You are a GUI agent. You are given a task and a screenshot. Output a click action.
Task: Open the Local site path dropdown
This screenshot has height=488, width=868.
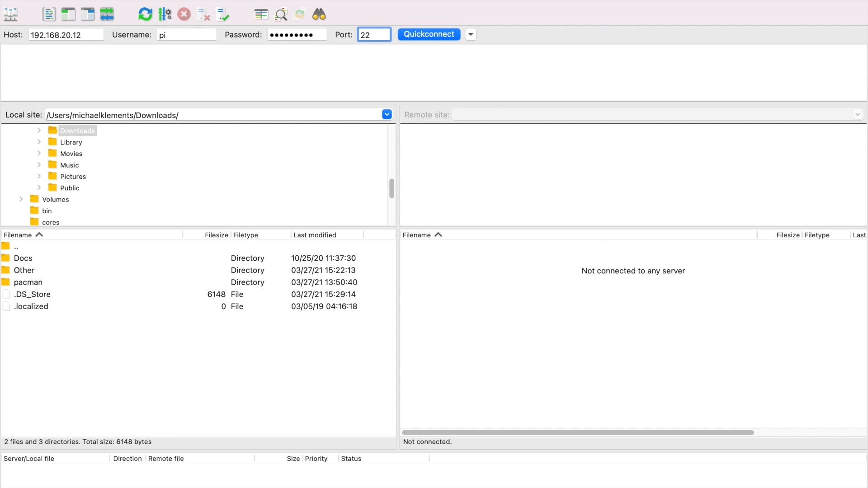pos(387,114)
